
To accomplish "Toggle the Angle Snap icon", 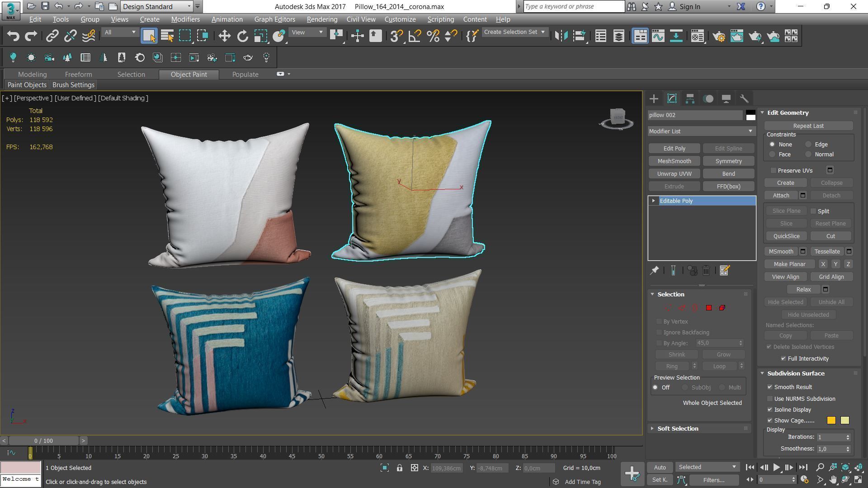I will [415, 36].
